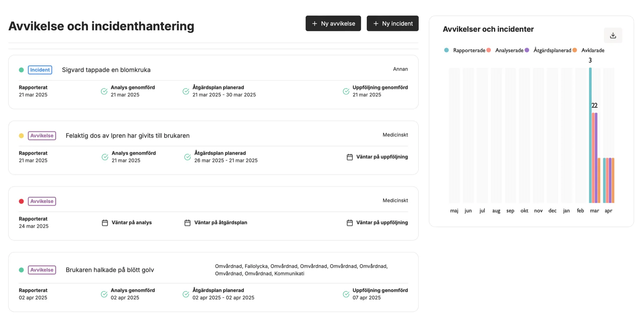
Task: Click the 'mar' month label on chart axis
Action: click(x=594, y=211)
